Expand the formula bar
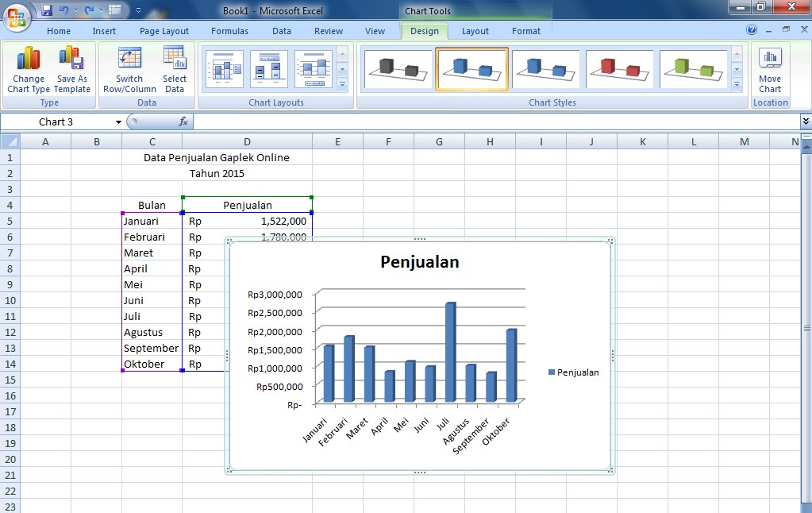 tap(806, 121)
